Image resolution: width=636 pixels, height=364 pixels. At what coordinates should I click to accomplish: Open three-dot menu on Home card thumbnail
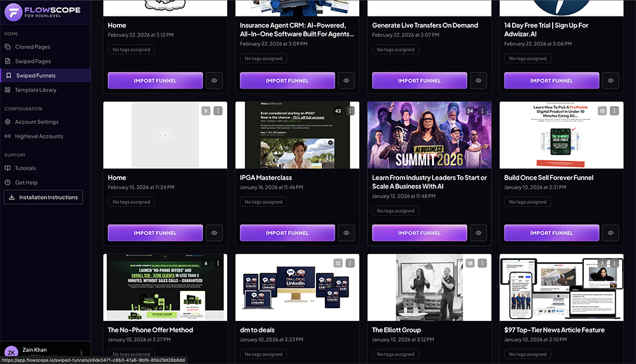tap(218, 111)
